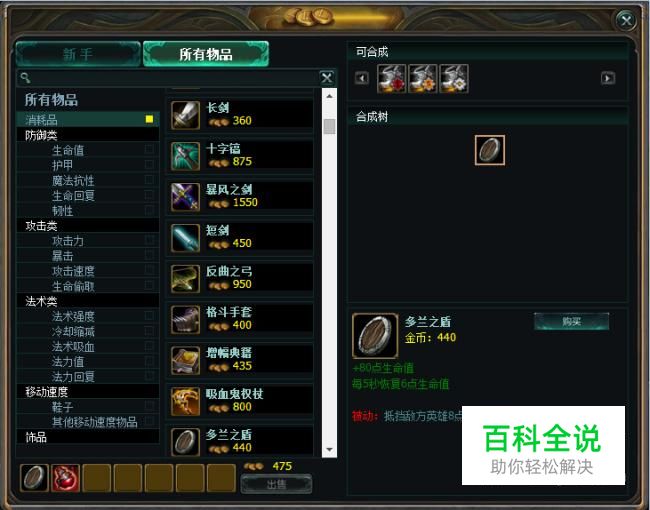Select the red health potion in inventory

coord(65,478)
